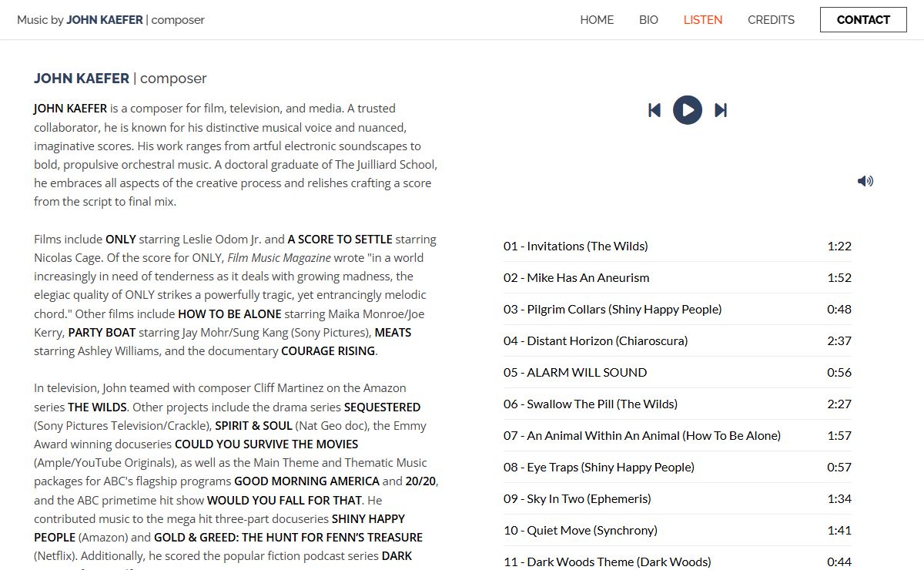Click the 1:41 duration for Quiet Move

[x=839, y=531]
